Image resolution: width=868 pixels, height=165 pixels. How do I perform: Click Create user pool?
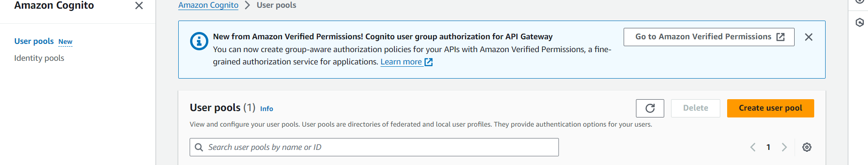coord(770,108)
